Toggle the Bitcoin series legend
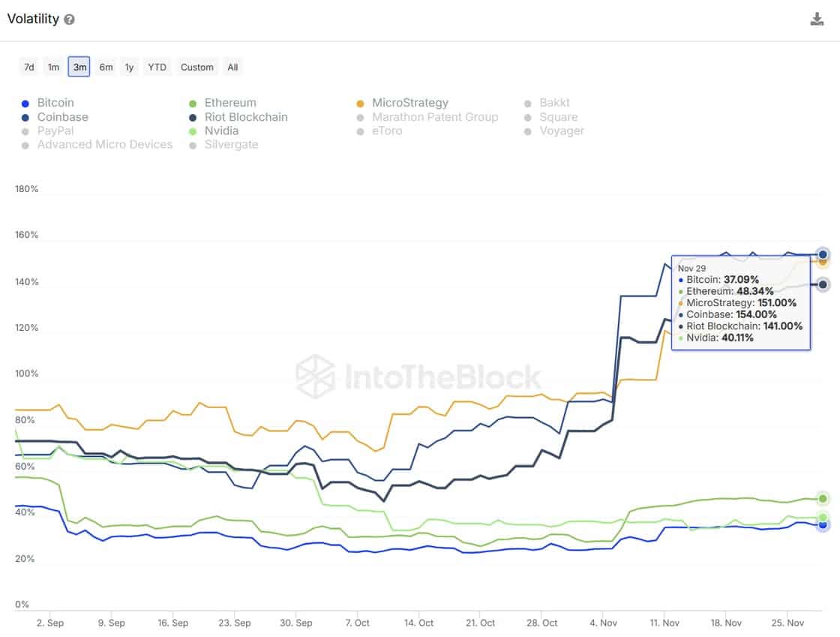Image resolution: width=840 pixels, height=637 pixels. click(x=55, y=103)
